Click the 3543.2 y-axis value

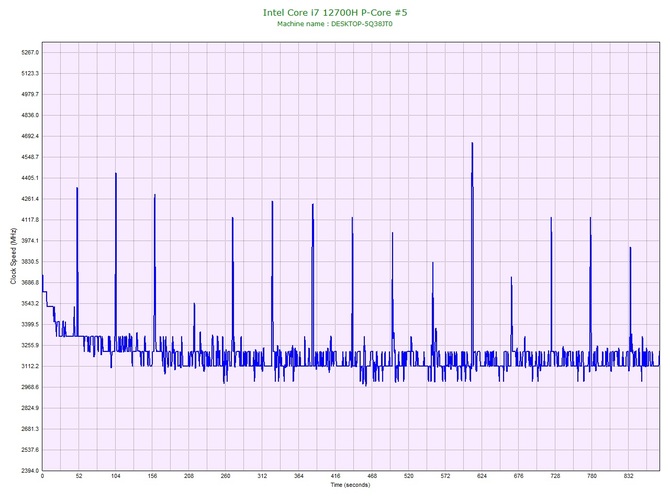coord(30,304)
